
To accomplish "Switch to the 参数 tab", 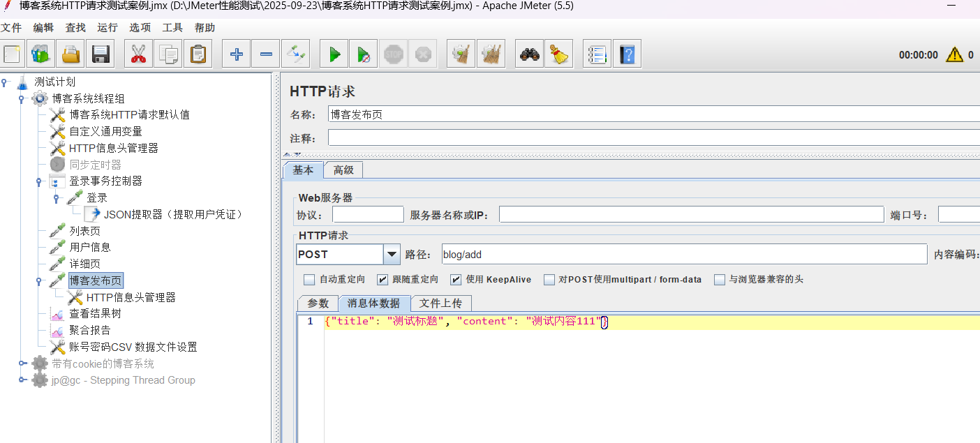I will tap(318, 303).
